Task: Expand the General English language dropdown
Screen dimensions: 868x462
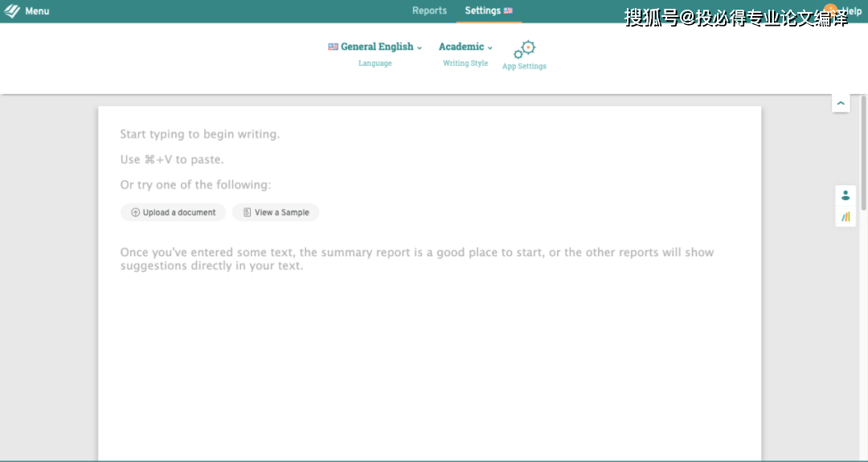Action: coord(375,47)
